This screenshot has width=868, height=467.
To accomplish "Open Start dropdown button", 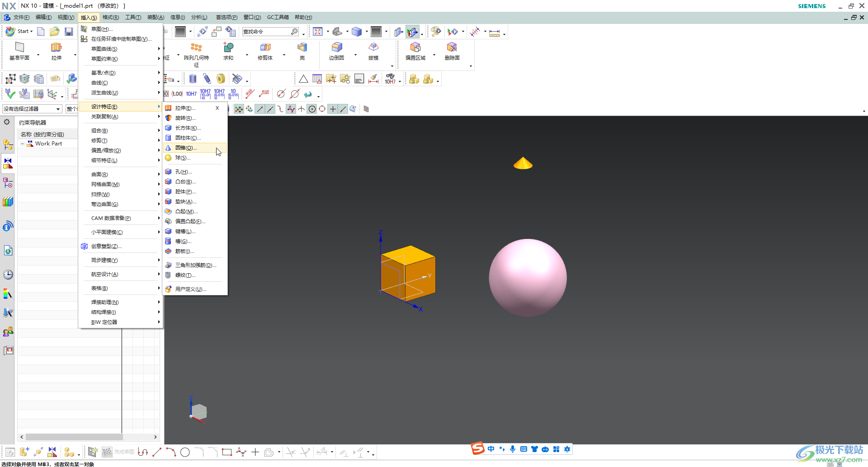I will pos(19,31).
